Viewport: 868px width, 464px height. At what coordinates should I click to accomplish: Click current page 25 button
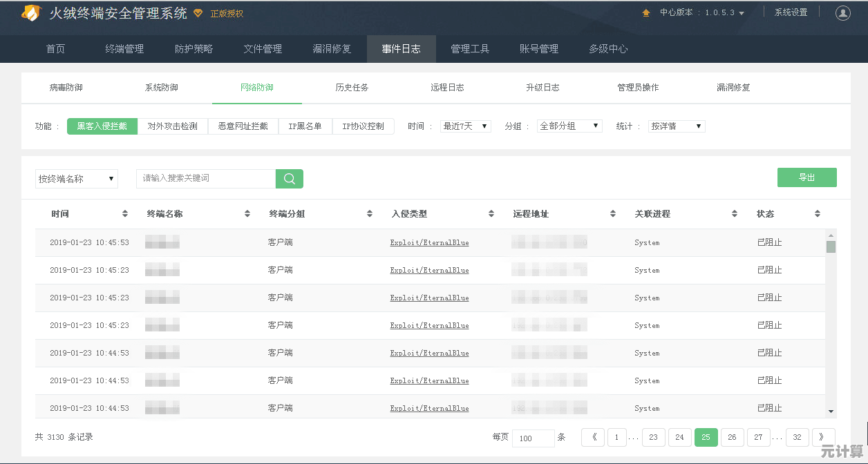[706, 437]
